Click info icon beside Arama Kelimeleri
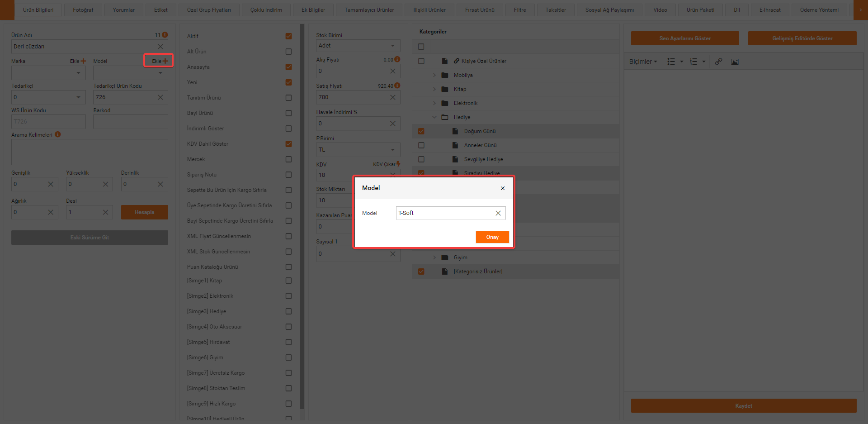868x424 pixels. (58, 134)
